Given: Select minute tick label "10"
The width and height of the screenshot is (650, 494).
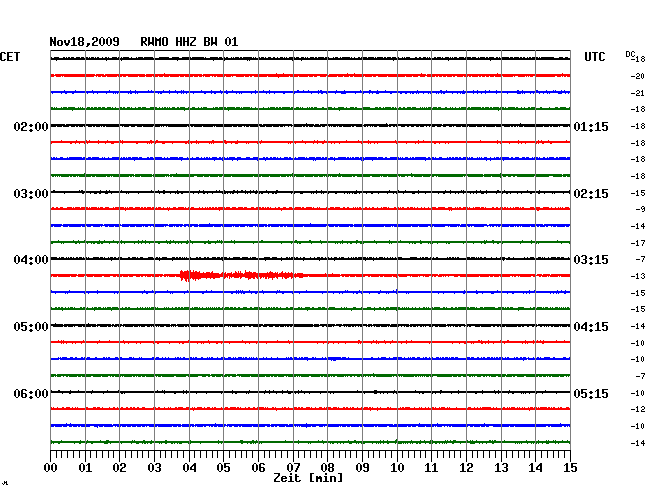Looking at the screenshot, I should pos(397,467).
